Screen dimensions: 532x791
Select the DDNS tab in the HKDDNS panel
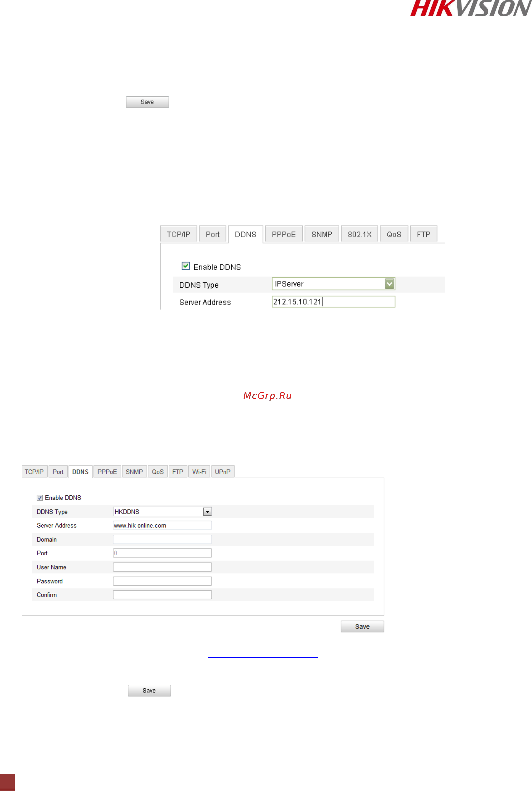[80, 472]
